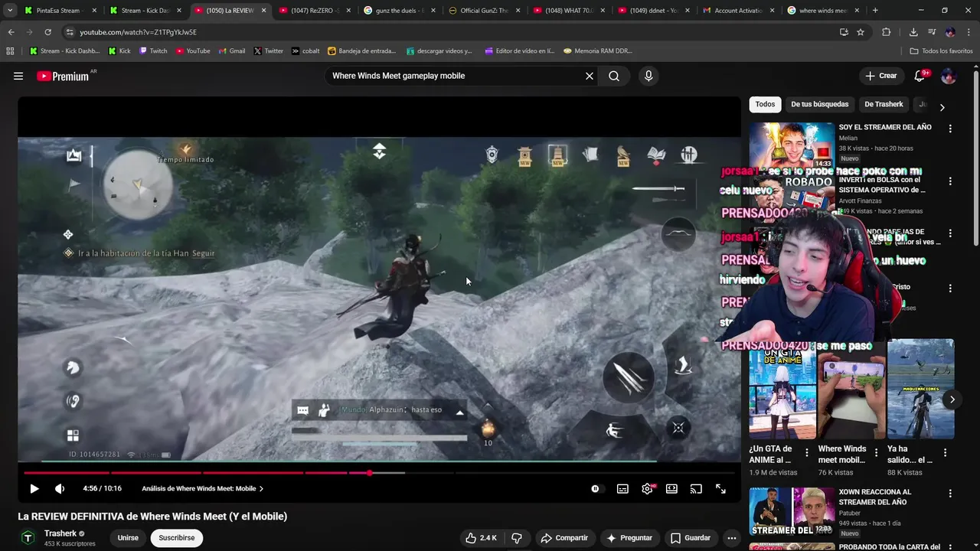980x551 pixels.
Task: Play the paused video
Action: tap(34, 488)
